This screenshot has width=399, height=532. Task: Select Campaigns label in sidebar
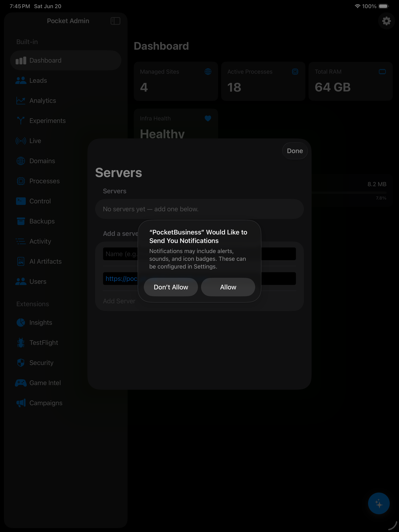click(46, 403)
